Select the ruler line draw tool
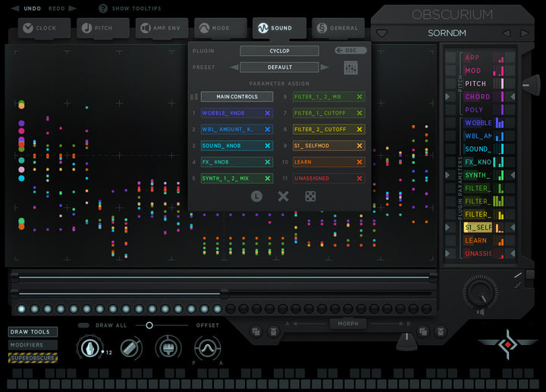Viewport: 546px width, 392px height. (x=130, y=348)
